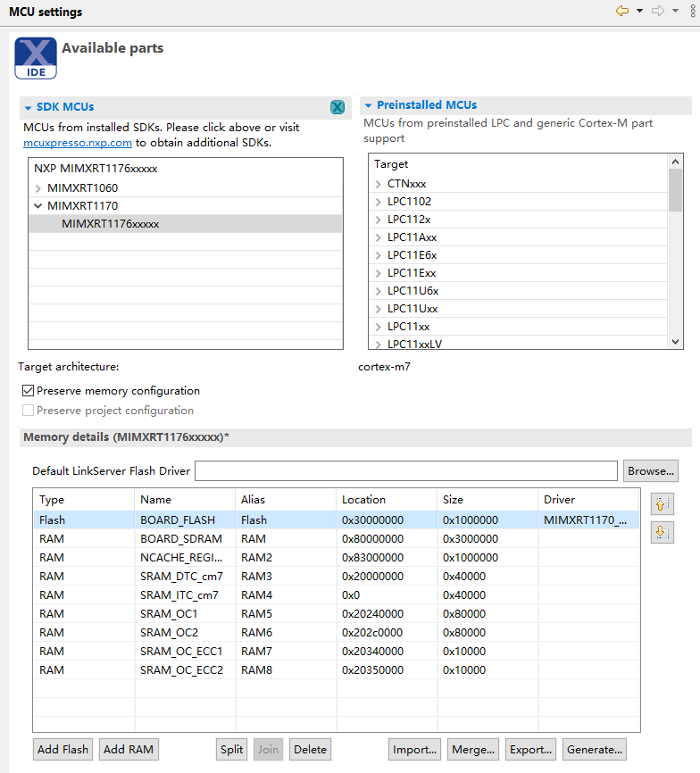Move selected memory row up
Screen dimensions: 700x773
(662, 504)
